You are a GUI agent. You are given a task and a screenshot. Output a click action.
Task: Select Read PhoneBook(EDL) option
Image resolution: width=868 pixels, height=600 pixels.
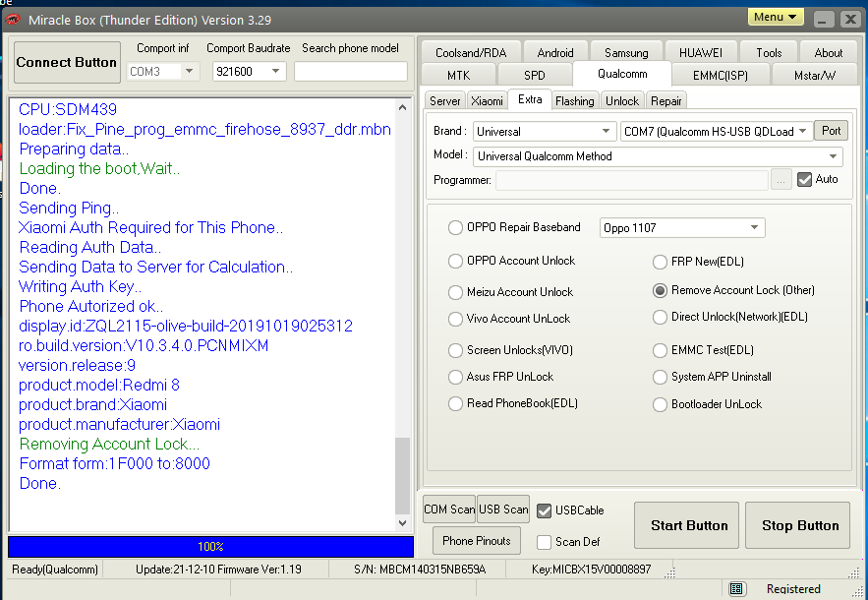coord(455,403)
